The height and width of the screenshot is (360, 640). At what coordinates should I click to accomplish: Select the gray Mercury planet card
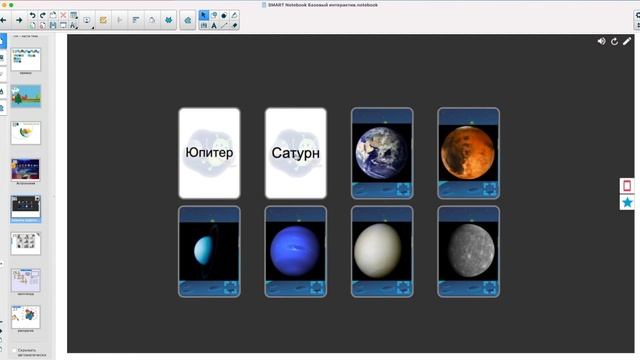(x=468, y=251)
